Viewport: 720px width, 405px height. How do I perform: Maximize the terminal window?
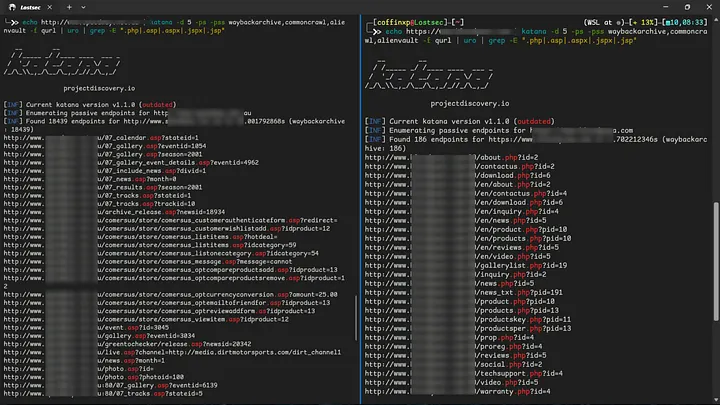click(x=687, y=7)
